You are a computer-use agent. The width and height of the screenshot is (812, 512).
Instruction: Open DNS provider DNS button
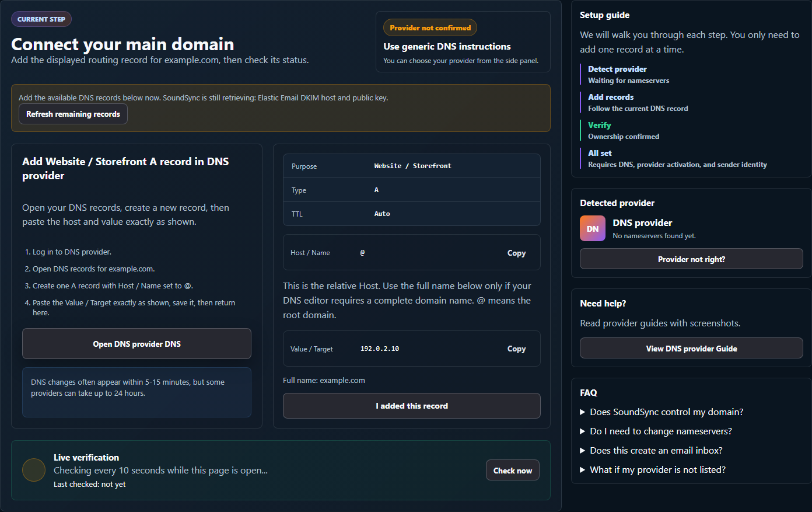tap(136, 344)
